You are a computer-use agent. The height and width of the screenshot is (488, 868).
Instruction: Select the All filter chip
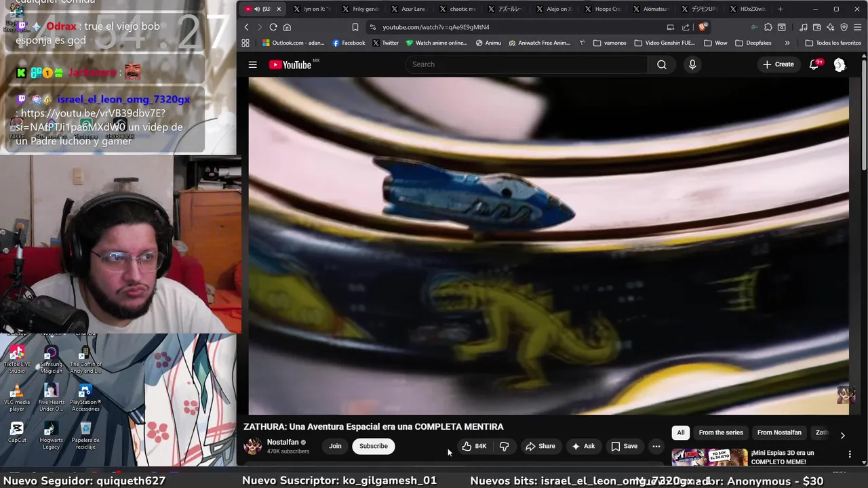[681, 432]
